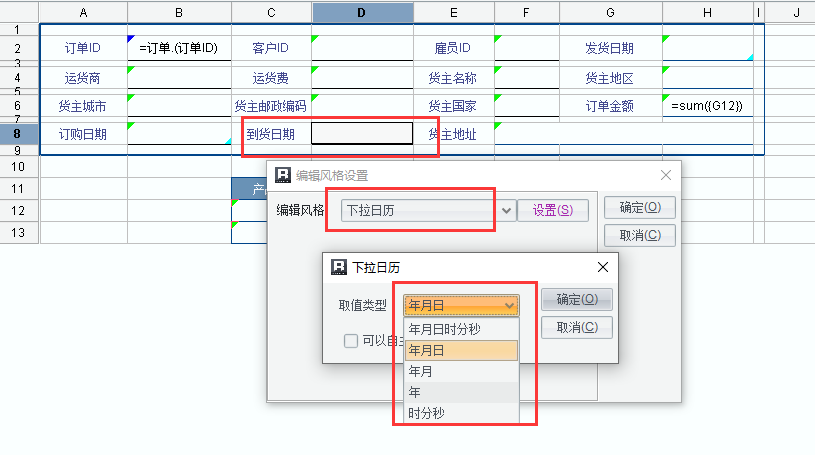The height and width of the screenshot is (455, 815).
Task: Close the 下拉日历 dialog
Action: (x=603, y=267)
